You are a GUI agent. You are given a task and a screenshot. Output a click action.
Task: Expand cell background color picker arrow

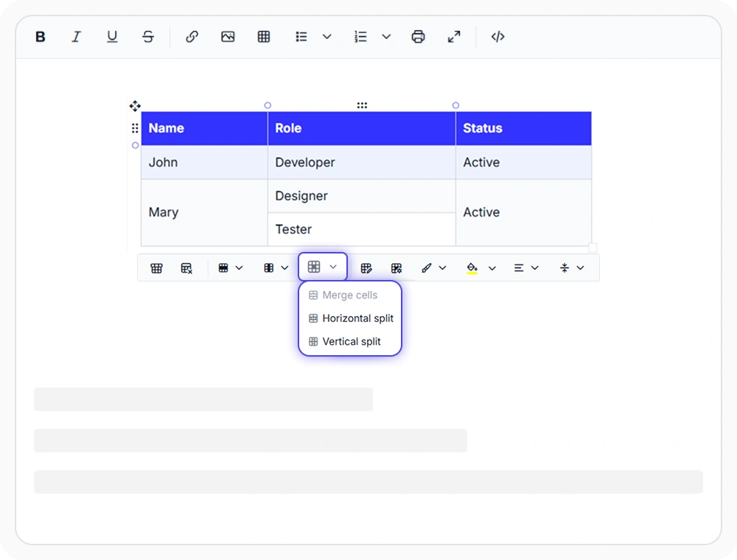tap(492, 268)
